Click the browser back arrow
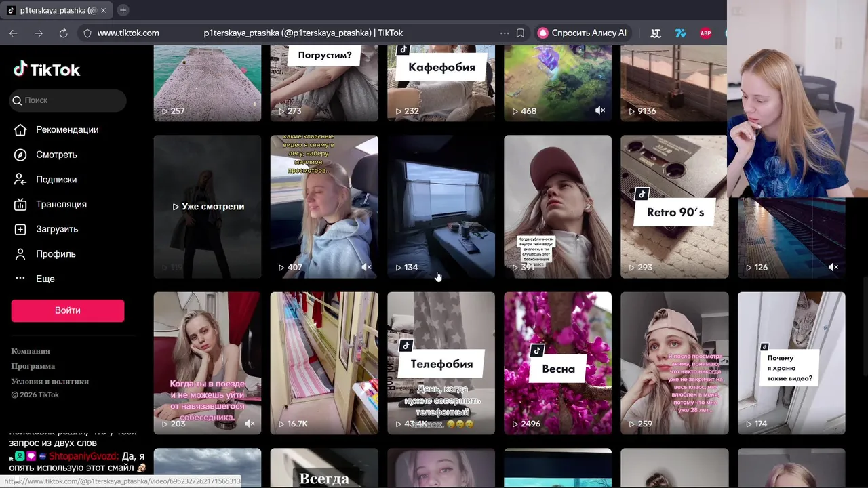The height and width of the screenshot is (488, 868). pos(14,33)
